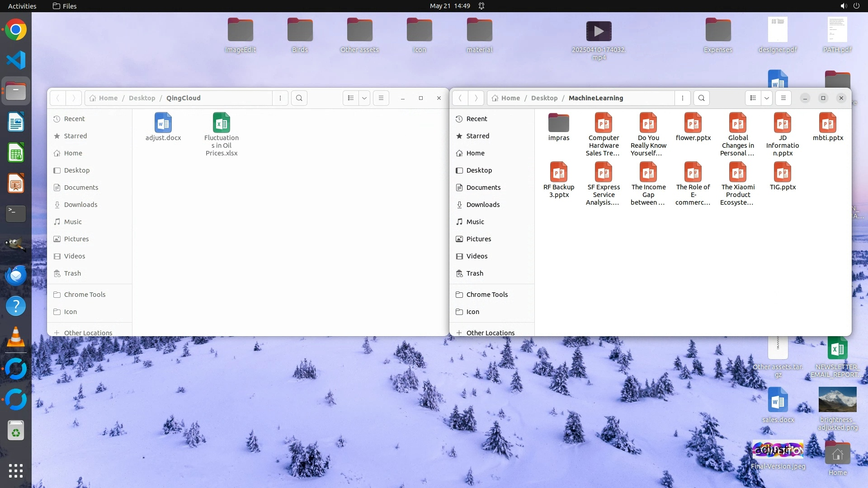Viewport: 868px width, 488px height.
Task: Open Downloads in QingCloud window sidebar
Action: (x=80, y=205)
